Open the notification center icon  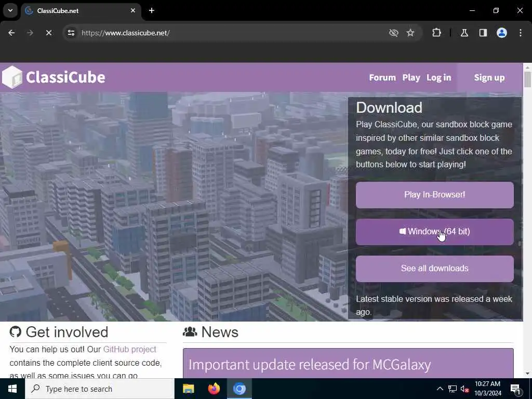click(515, 389)
